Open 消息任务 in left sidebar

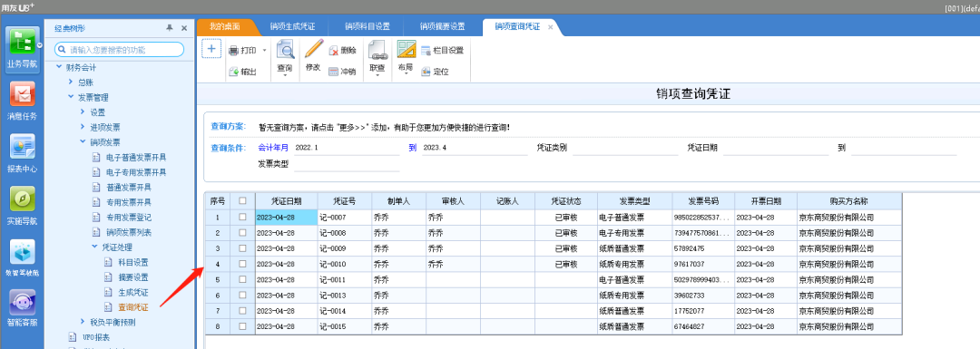click(x=22, y=94)
